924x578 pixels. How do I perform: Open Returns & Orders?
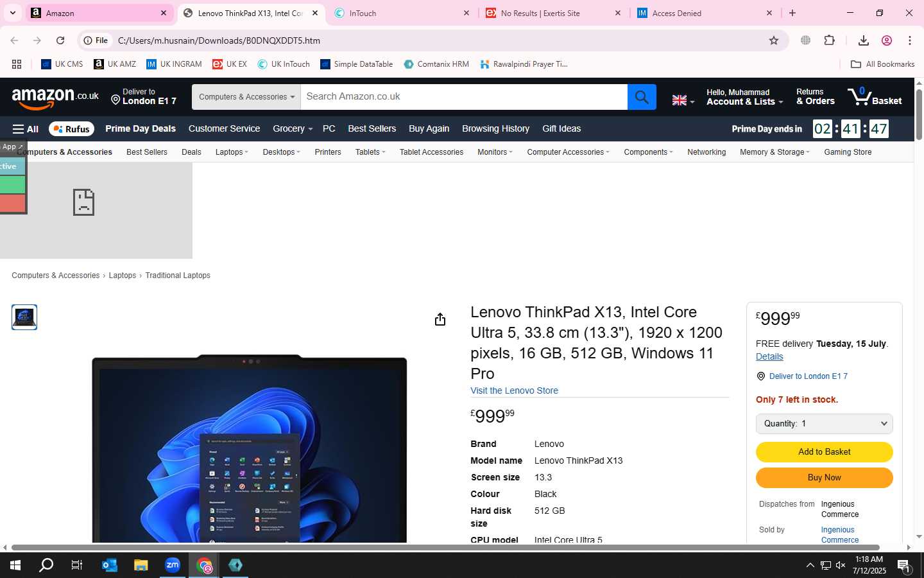click(x=815, y=97)
